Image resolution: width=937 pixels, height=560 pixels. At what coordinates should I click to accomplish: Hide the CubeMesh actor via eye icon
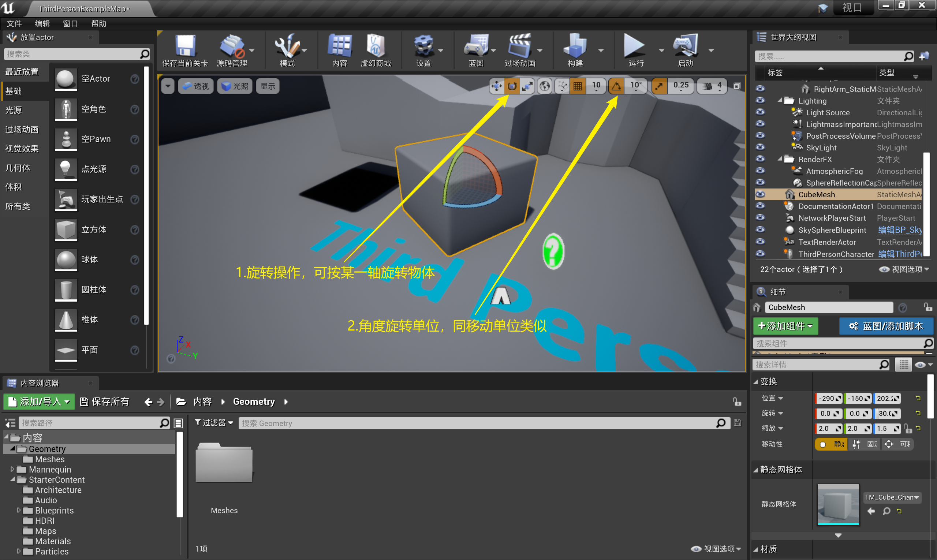760,195
